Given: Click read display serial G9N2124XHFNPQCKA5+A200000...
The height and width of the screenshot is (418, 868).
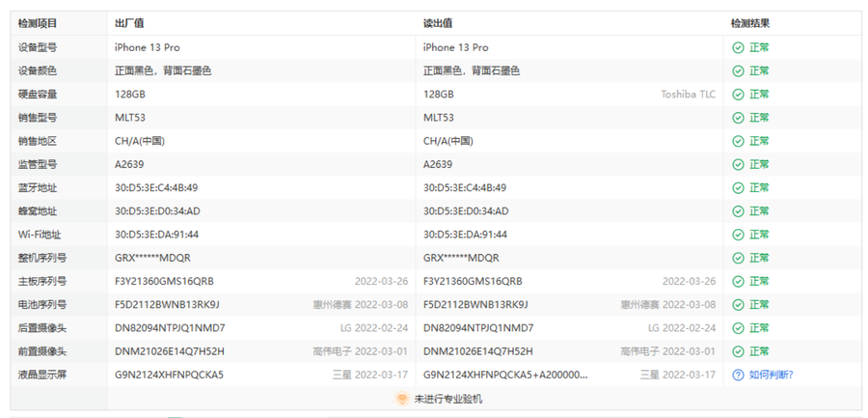Looking at the screenshot, I should point(505,375).
